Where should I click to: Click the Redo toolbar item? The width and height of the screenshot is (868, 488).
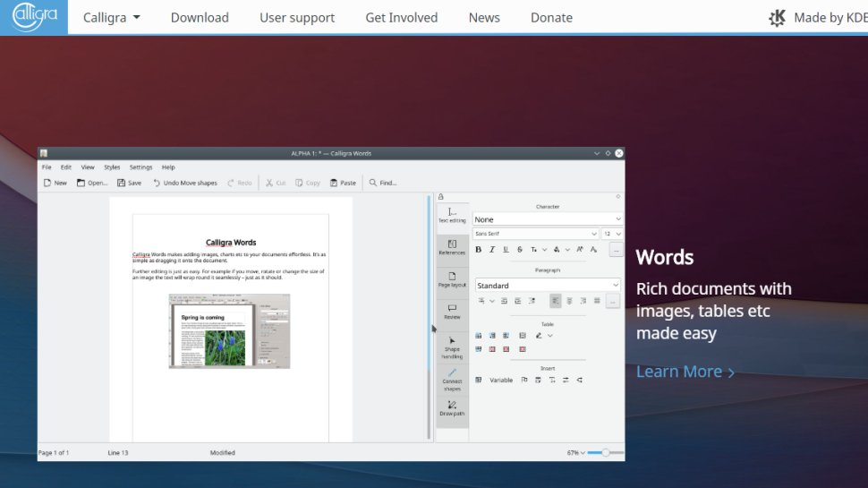(x=239, y=183)
